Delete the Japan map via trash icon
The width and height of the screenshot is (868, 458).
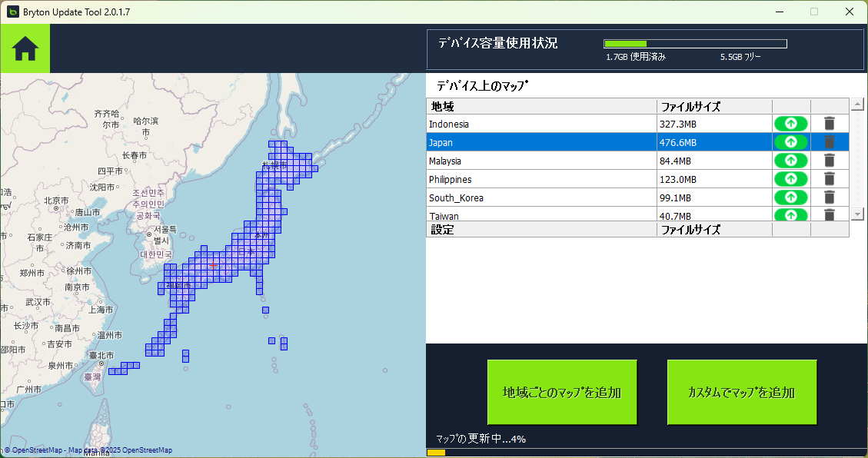(830, 142)
